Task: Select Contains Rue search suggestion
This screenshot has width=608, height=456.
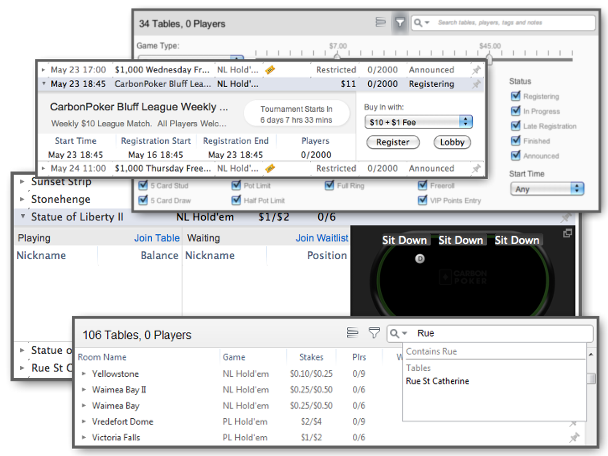Action: [431, 352]
